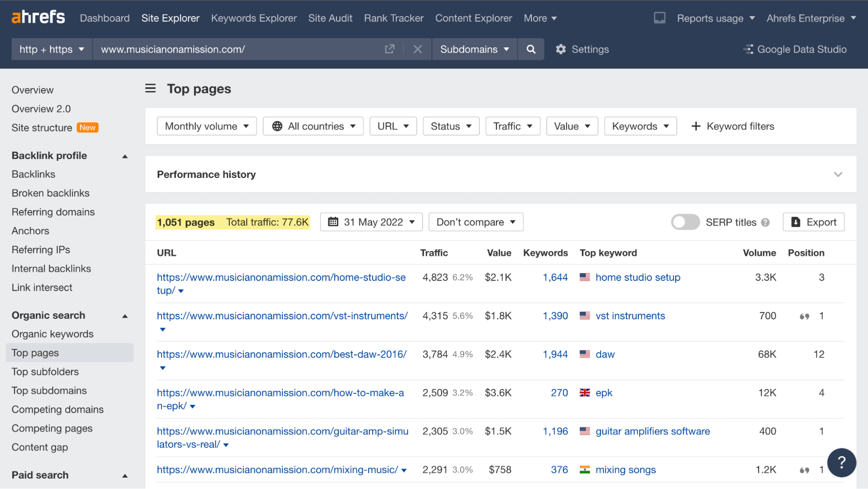Open Settings gear
Viewport: 868px width, 489px height.
coord(582,49)
